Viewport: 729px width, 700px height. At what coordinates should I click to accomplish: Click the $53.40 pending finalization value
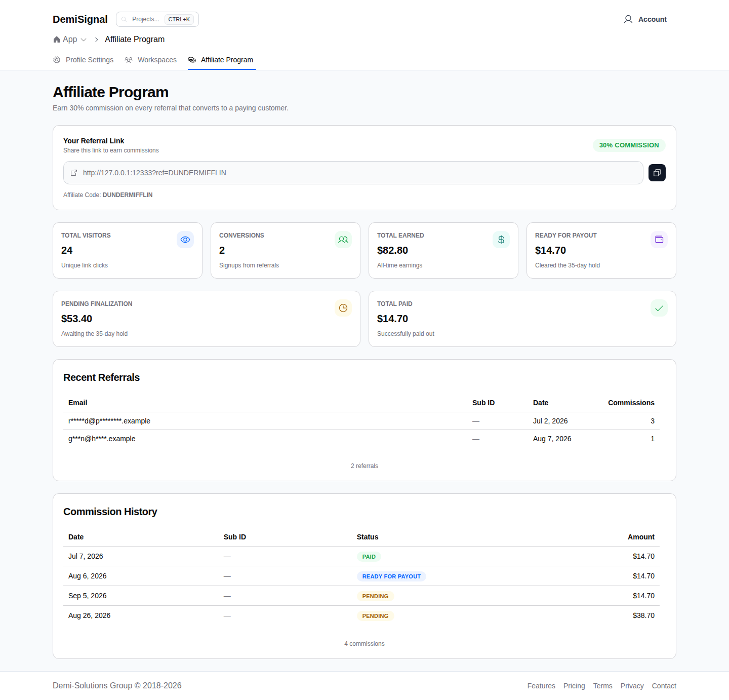tap(76, 319)
